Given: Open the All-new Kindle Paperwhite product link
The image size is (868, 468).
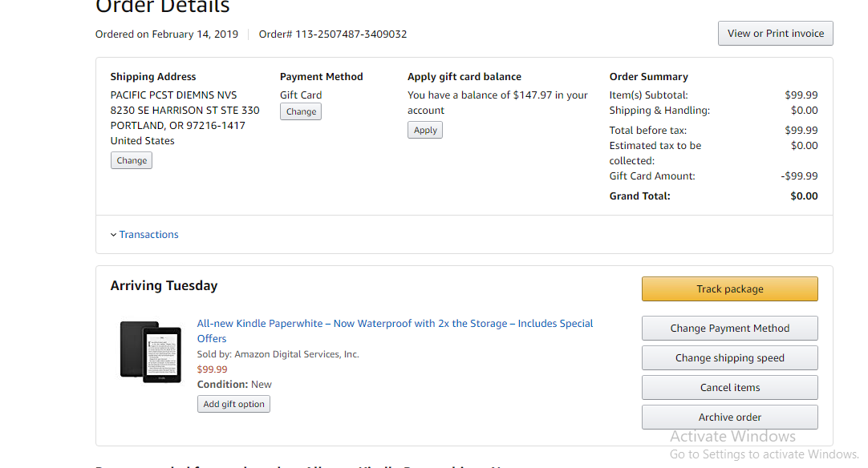Looking at the screenshot, I should pos(395,324).
